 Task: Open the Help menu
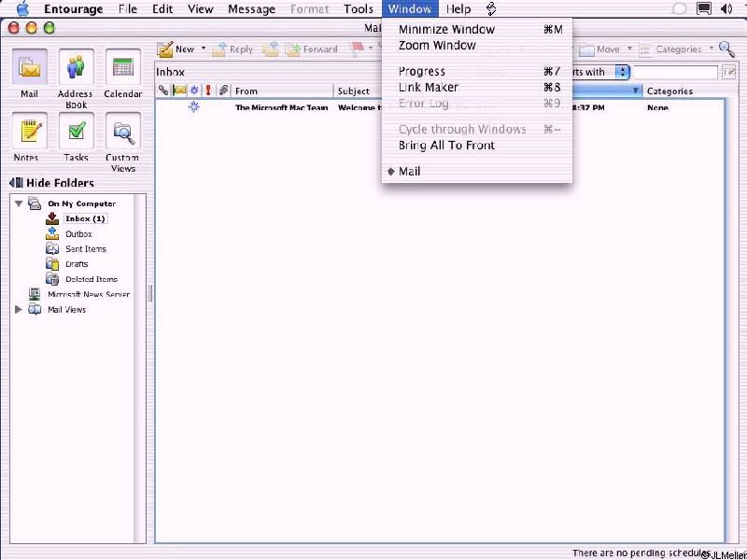pos(458,8)
